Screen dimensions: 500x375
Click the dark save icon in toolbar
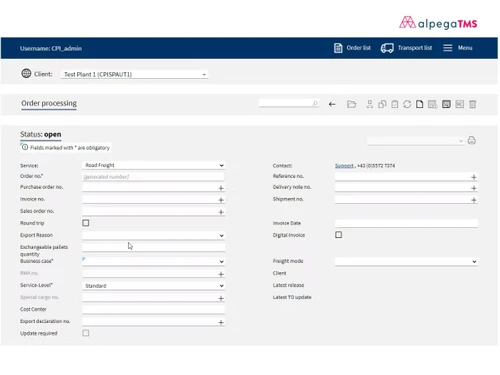tap(446, 104)
